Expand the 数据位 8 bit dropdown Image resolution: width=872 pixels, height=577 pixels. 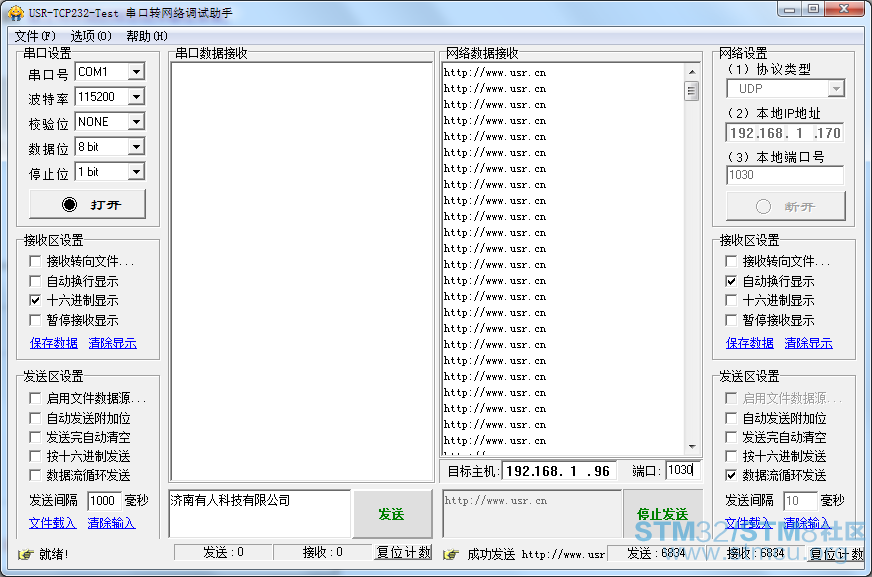click(136, 147)
